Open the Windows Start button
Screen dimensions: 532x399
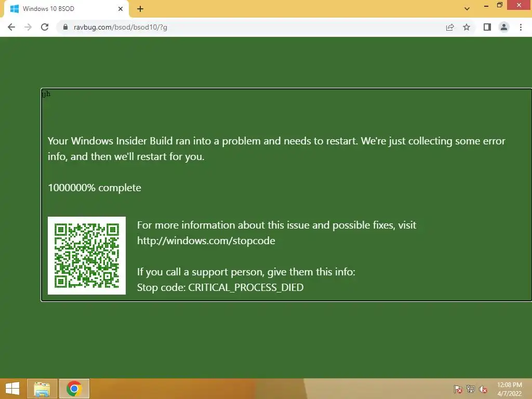tap(12, 389)
